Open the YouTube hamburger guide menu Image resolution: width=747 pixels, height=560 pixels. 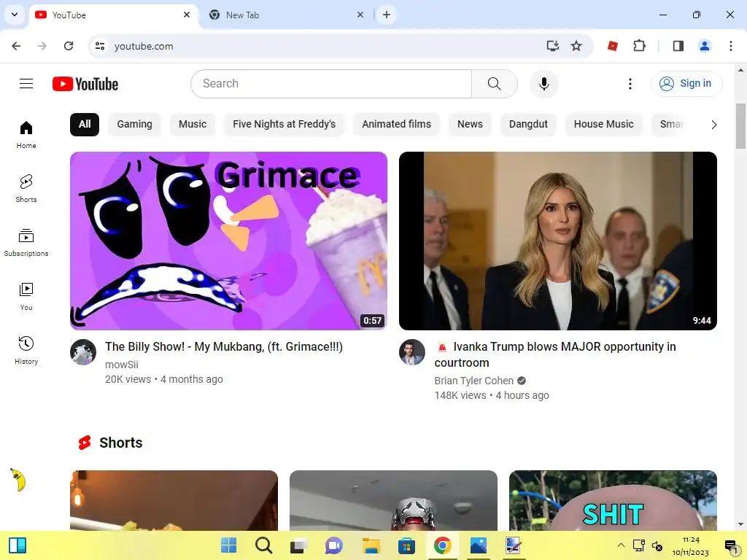[x=26, y=84]
